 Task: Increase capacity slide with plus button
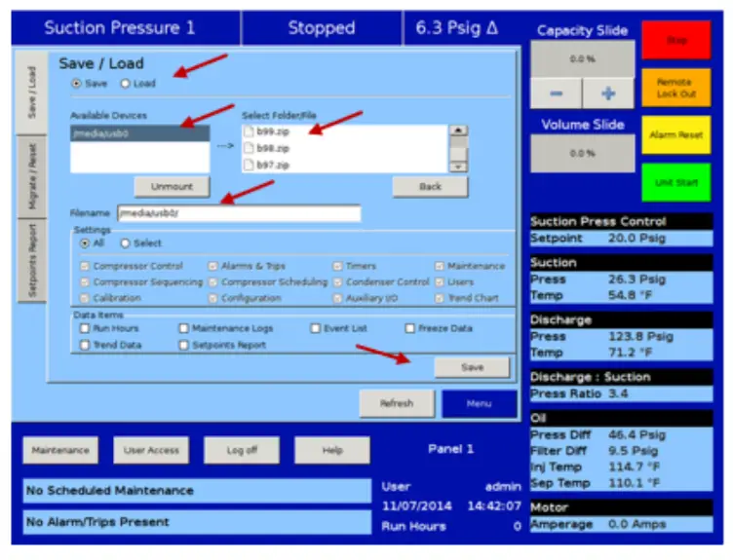pos(608,93)
